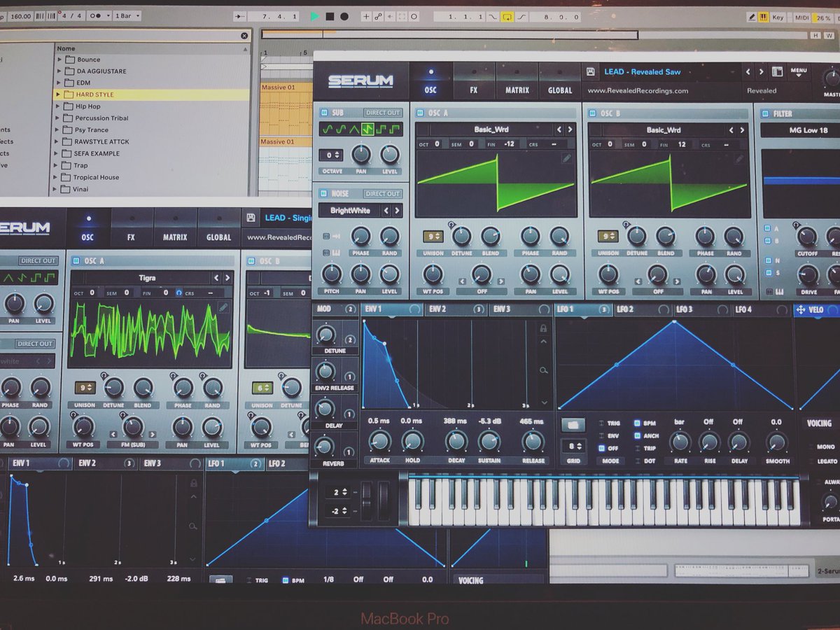
Task: Expand the DA AGGIUSTARE folder
Action: pyautogui.click(x=60, y=71)
